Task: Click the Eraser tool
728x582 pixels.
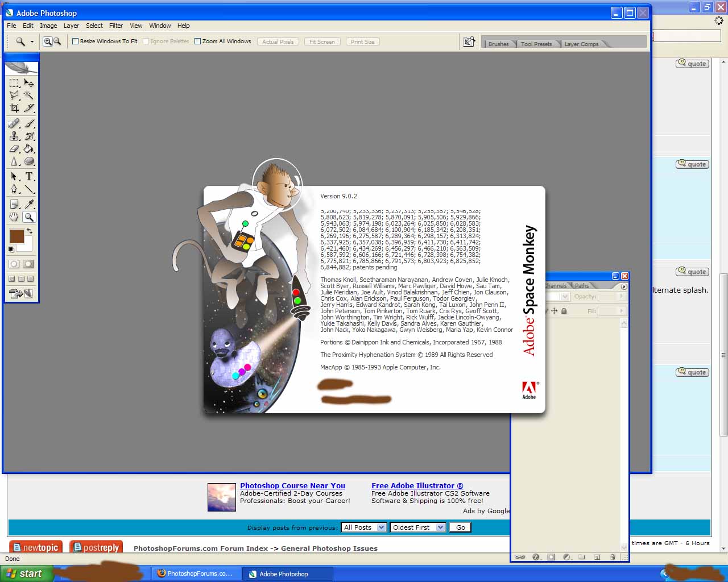Action: [x=14, y=149]
